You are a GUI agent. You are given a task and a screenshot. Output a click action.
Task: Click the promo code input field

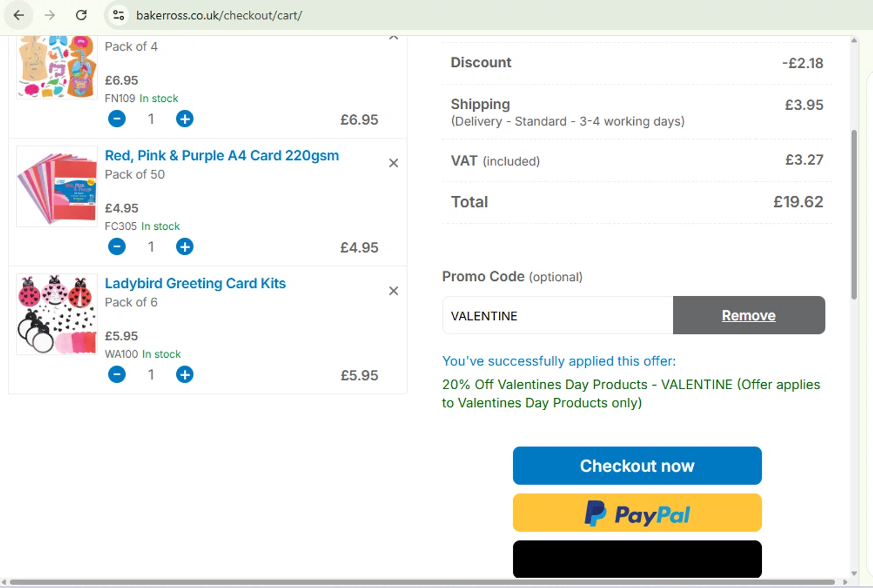point(558,316)
